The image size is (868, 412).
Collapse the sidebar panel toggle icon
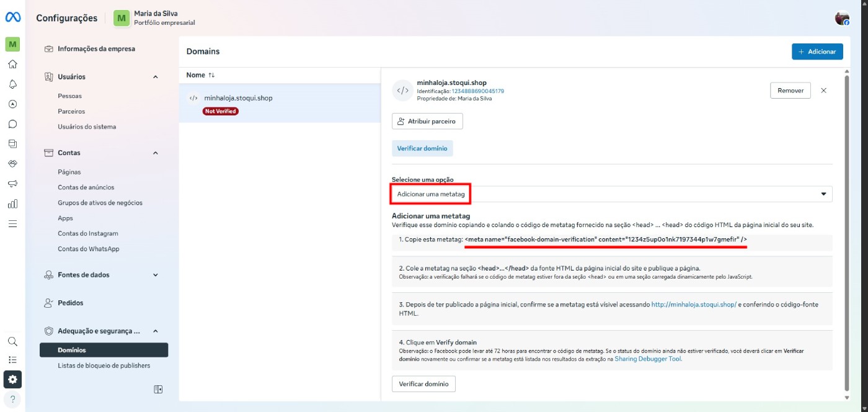[x=158, y=389]
